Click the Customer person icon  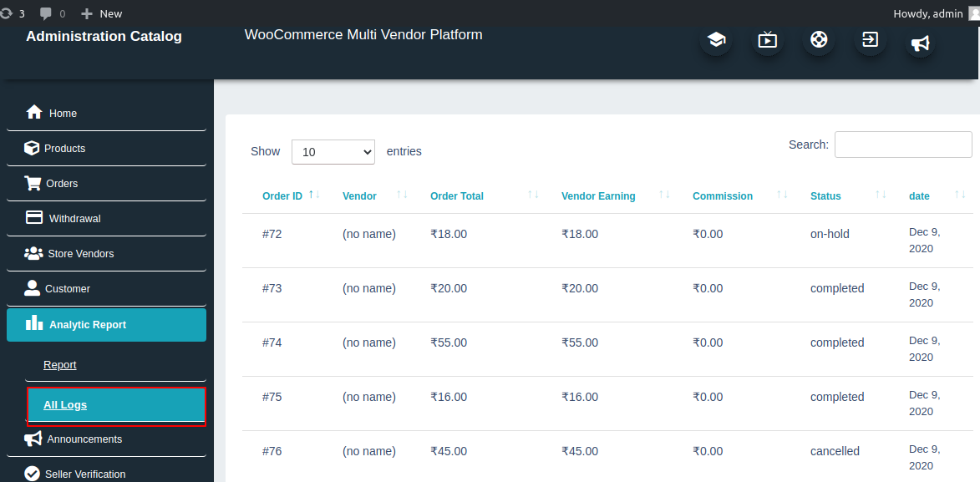32,287
